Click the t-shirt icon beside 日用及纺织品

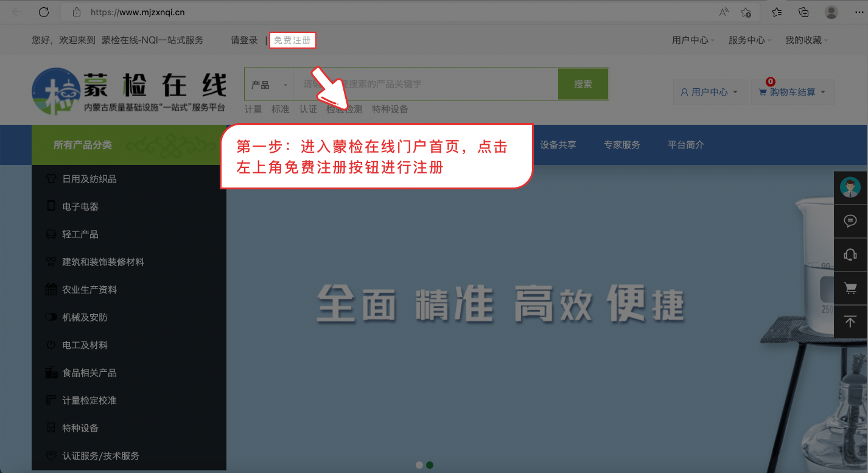point(51,179)
